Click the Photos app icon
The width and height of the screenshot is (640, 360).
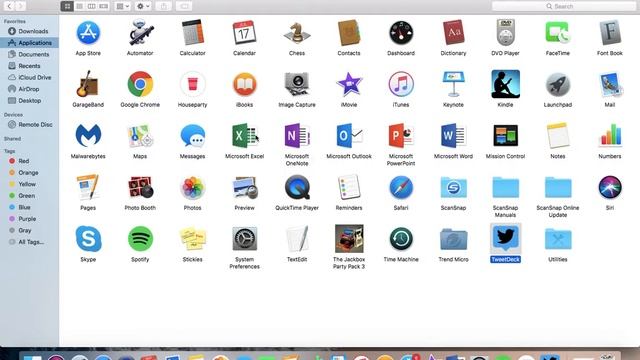click(x=192, y=188)
